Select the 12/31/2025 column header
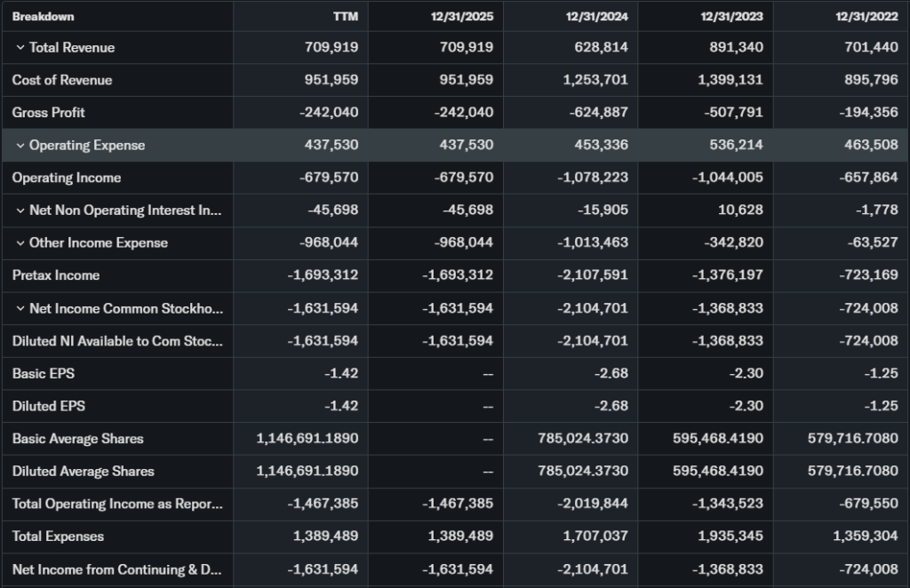 462,17
